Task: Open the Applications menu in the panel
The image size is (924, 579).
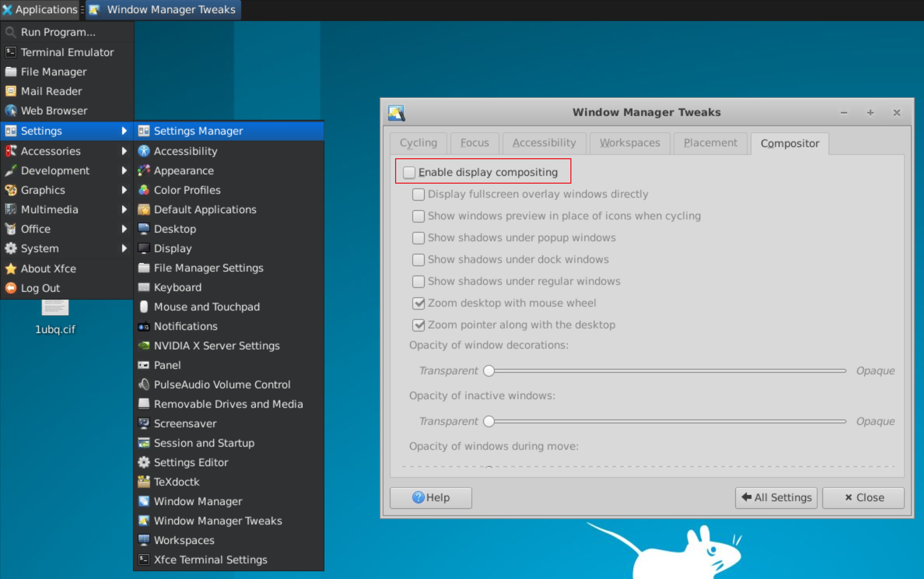Action: tap(40, 9)
